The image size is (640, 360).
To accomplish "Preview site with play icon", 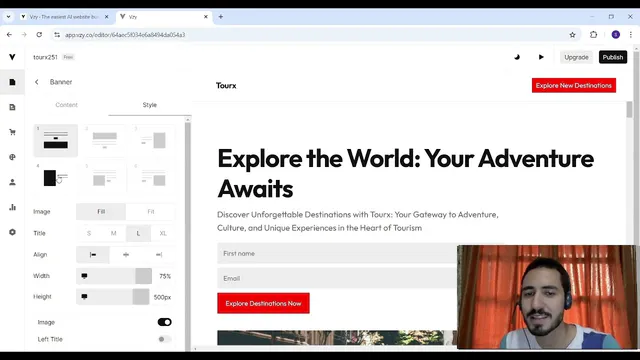I will click(x=541, y=57).
